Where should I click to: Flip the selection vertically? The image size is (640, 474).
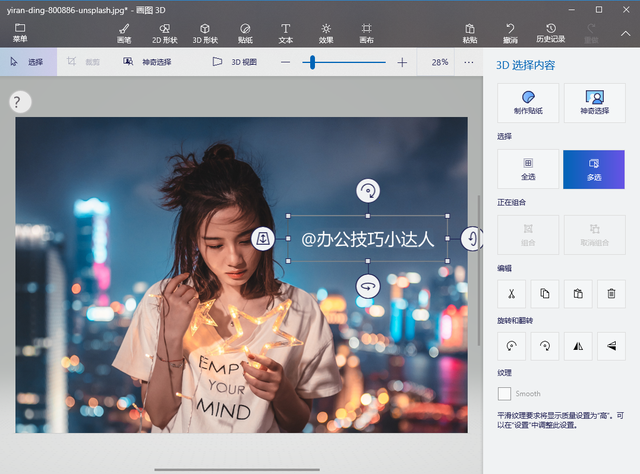tap(610, 345)
